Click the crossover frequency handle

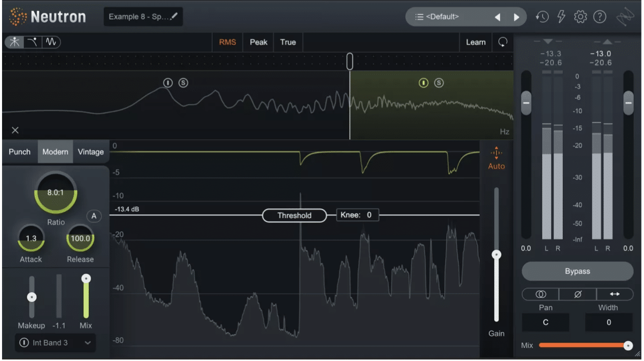pyautogui.click(x=350, y=61)
